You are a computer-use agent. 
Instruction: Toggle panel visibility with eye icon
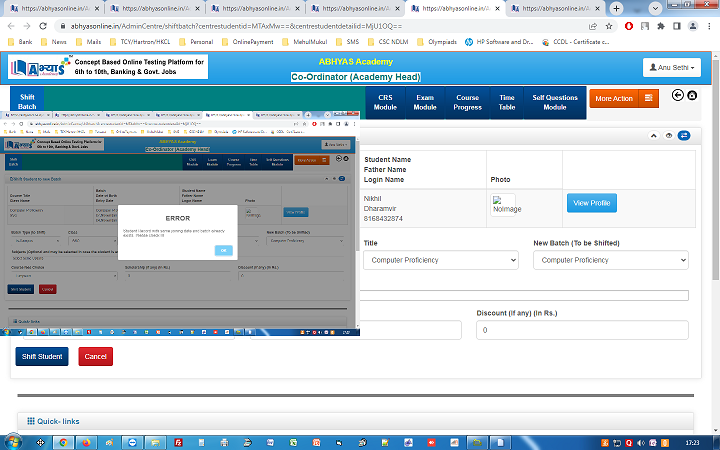tap(669, 135)
